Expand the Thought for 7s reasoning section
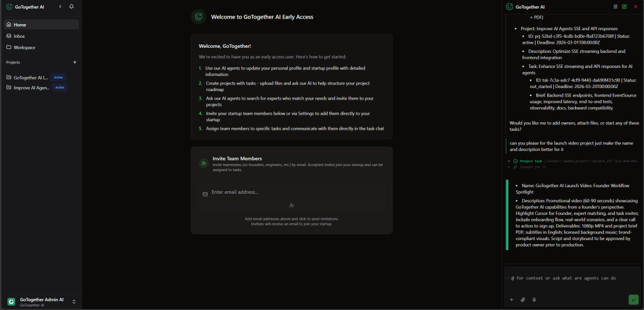 [x=509, y=167]
